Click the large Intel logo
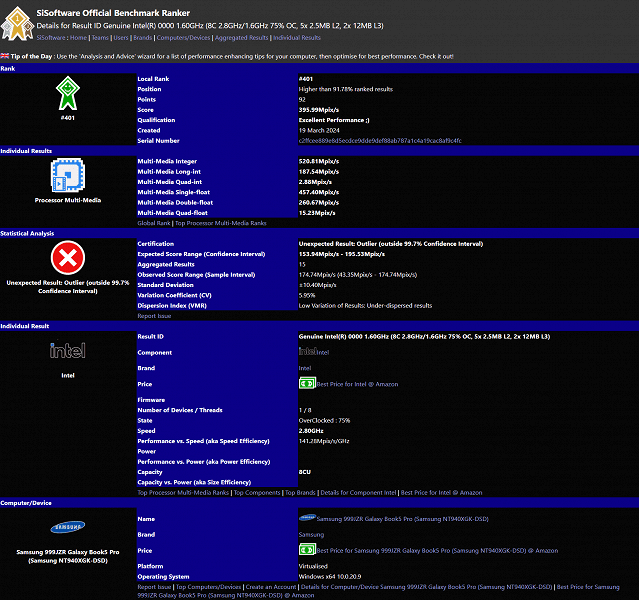639x600 pixels. (68, 351)
